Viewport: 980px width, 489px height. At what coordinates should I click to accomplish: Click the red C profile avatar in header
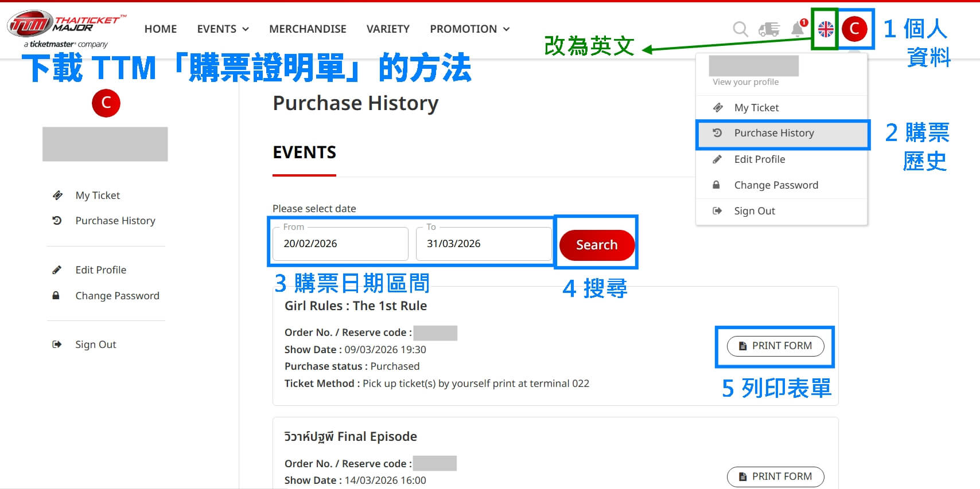pyautogui.click(x=854, y=29)
